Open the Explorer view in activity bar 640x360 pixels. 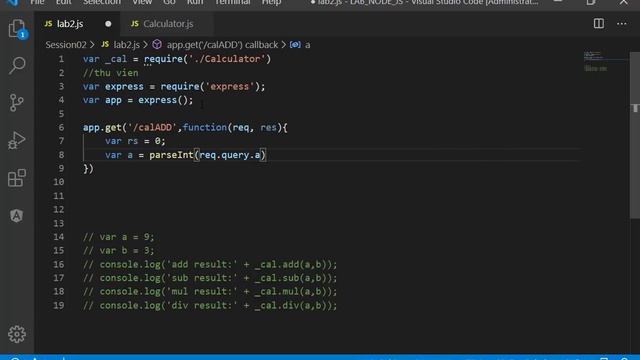pos(17,29)
